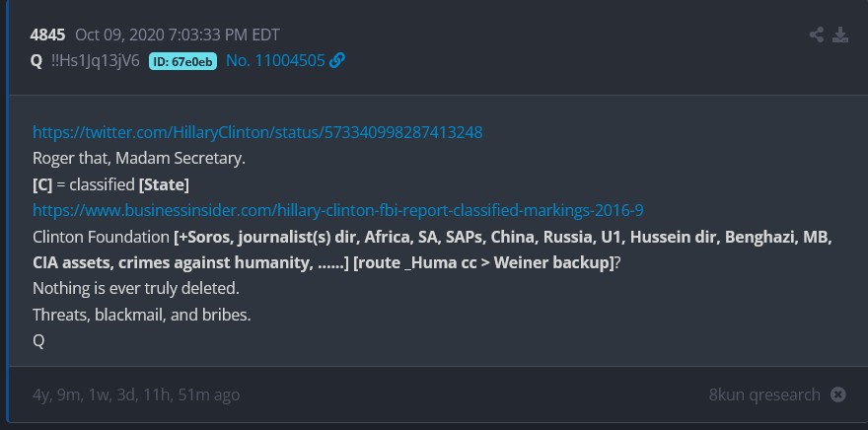
Task: Open the Business Insider article link
Action: click(x=337, y=210)
